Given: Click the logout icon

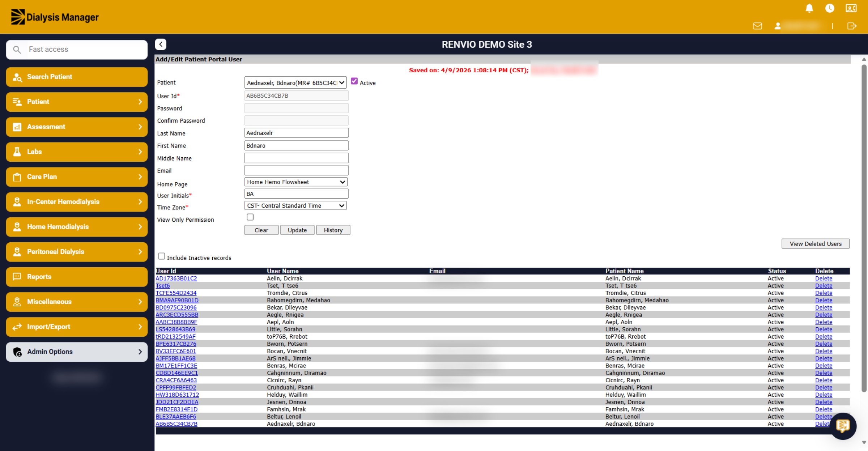Looking at the screenshot, I should 852,26.
